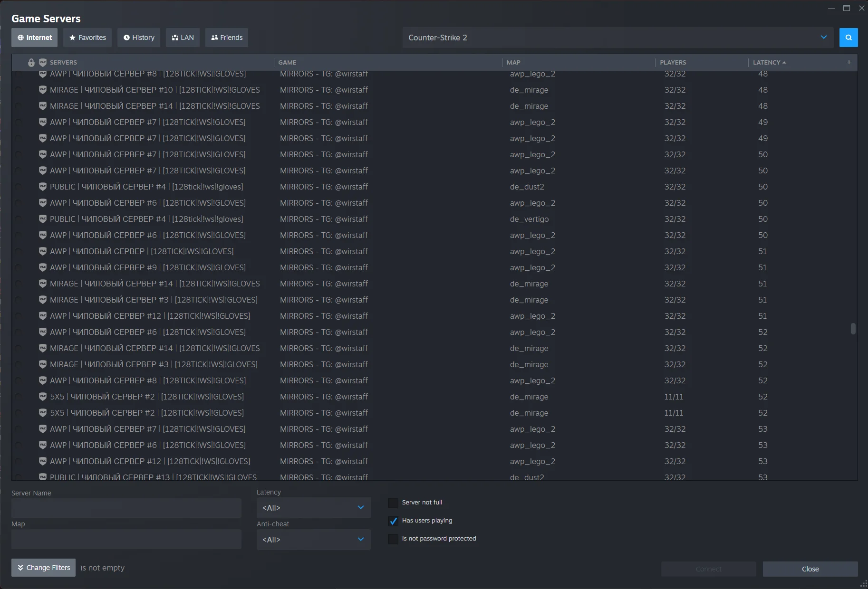This screenshot has width=868, height=589.
Task: Sort by MAP column header
Action: click(x=513, y=62)
